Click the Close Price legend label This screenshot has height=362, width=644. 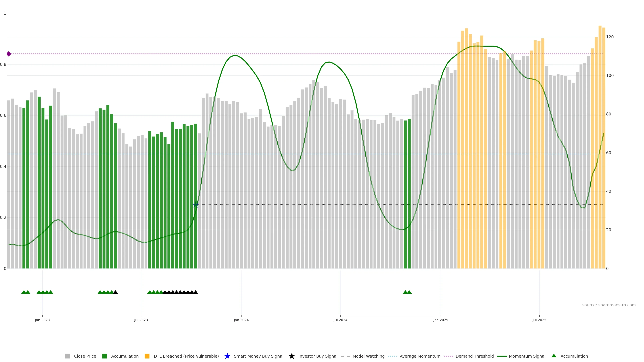[85, 356]
